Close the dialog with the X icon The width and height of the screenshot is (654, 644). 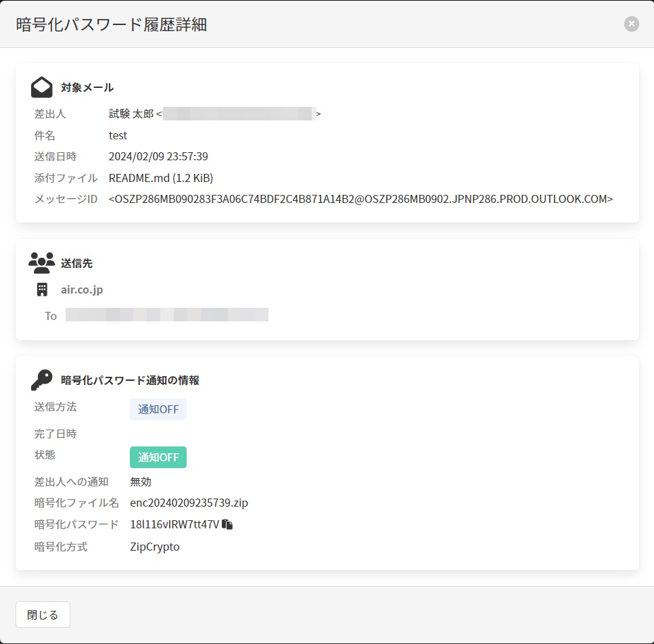631,24
